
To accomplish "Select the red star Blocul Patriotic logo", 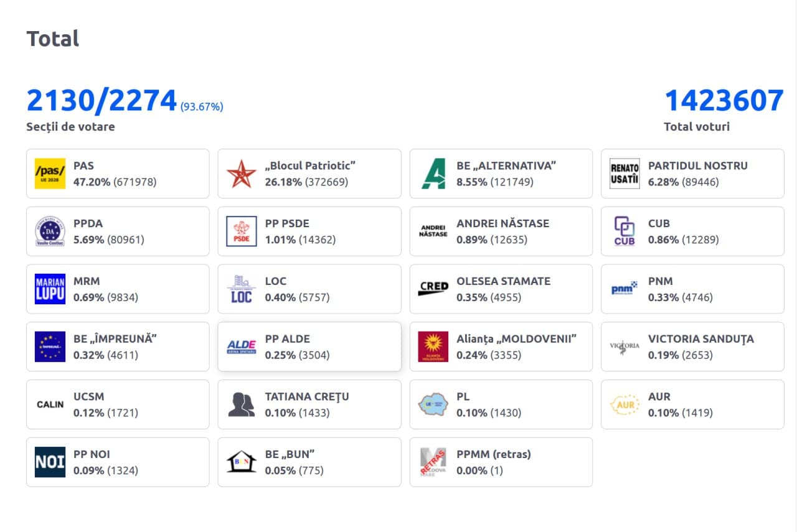I will 241,173.
